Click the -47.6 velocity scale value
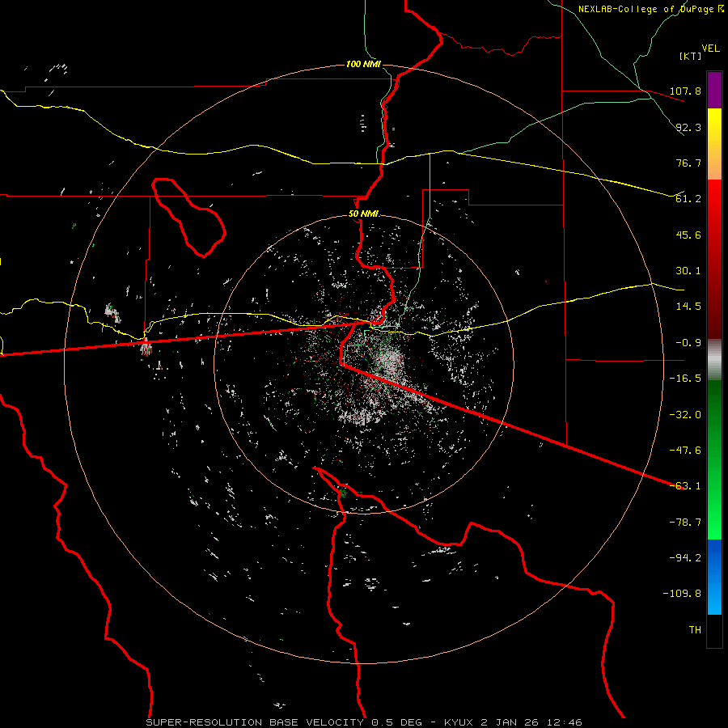 click(x=685, y=451)
